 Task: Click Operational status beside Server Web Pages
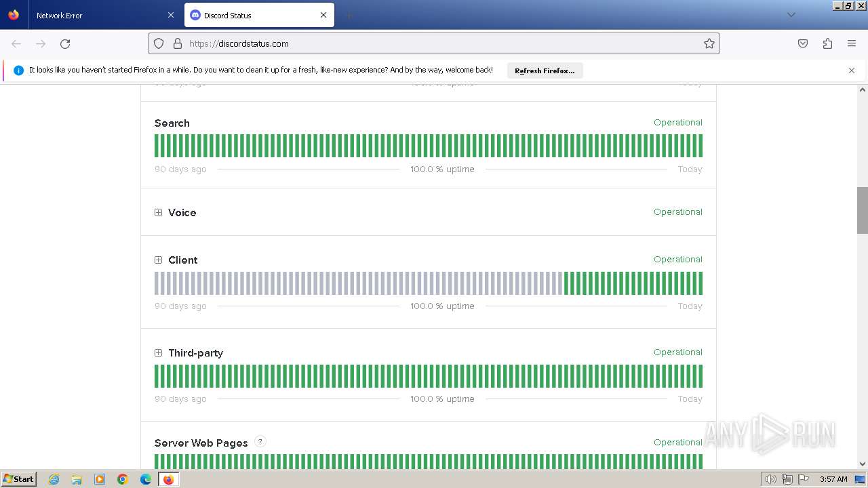(x=678, y=443)
